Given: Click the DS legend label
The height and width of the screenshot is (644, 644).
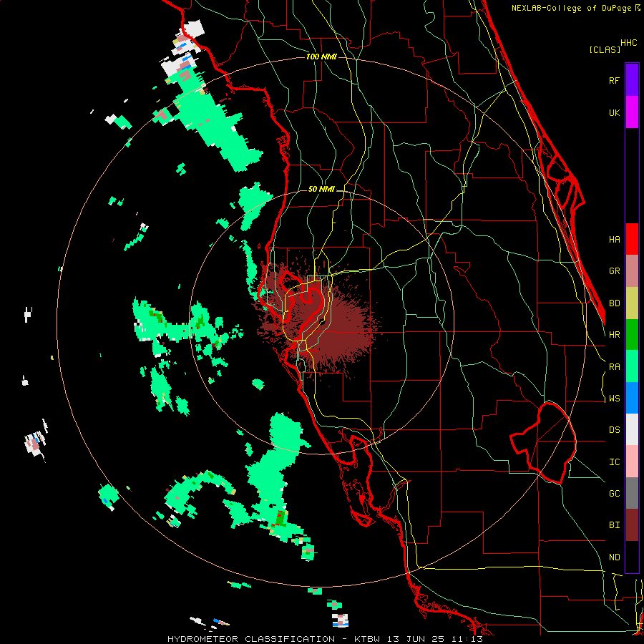Looking at the screenshot, I should coord(614,430).
